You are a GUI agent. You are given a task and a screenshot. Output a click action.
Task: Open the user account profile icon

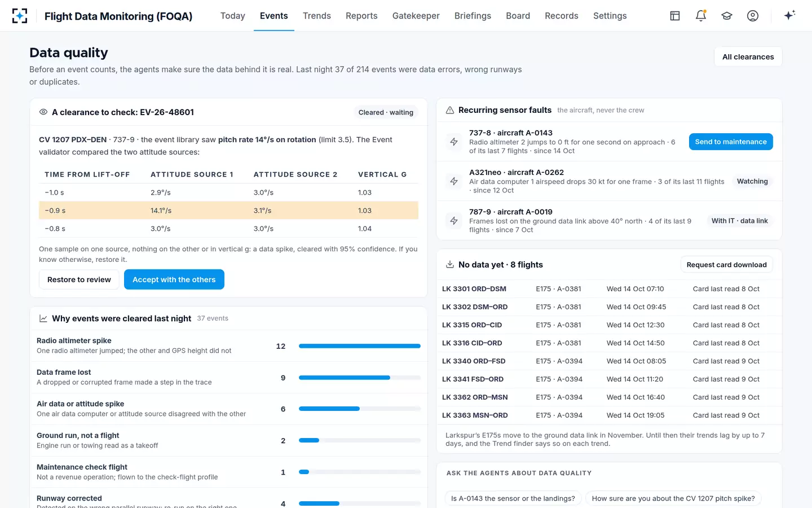pos(753,16)
